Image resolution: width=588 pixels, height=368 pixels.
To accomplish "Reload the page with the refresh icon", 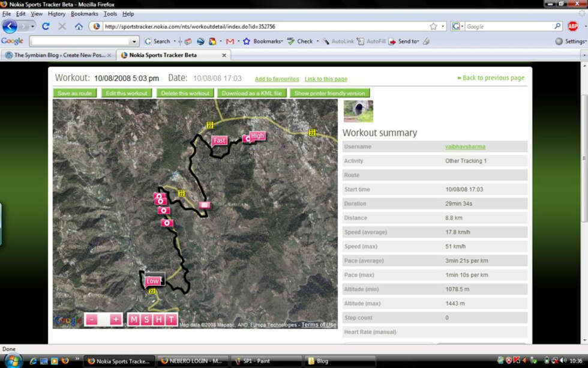I will pos(46,26).
